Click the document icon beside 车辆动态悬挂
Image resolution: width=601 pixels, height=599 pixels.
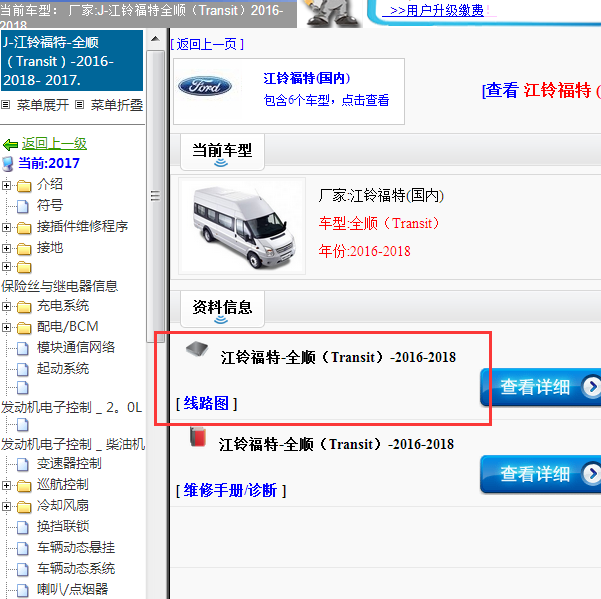[23, 548]
